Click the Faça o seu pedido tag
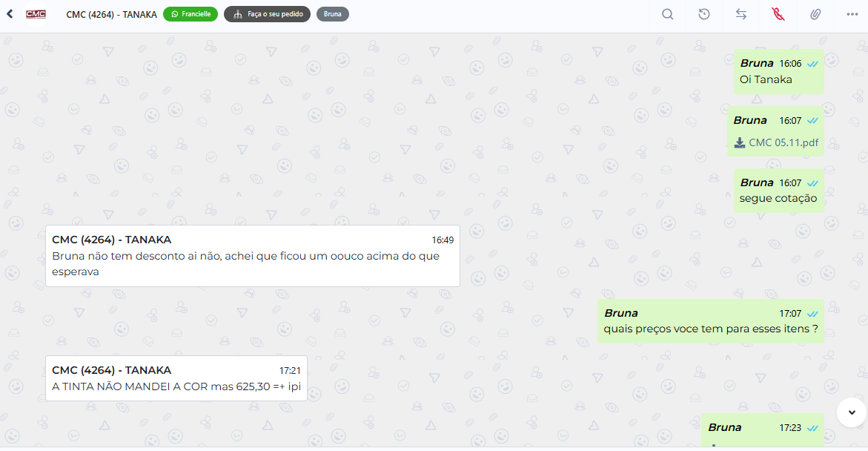Viewport: 868px width, 451px height. click(268, 14)
